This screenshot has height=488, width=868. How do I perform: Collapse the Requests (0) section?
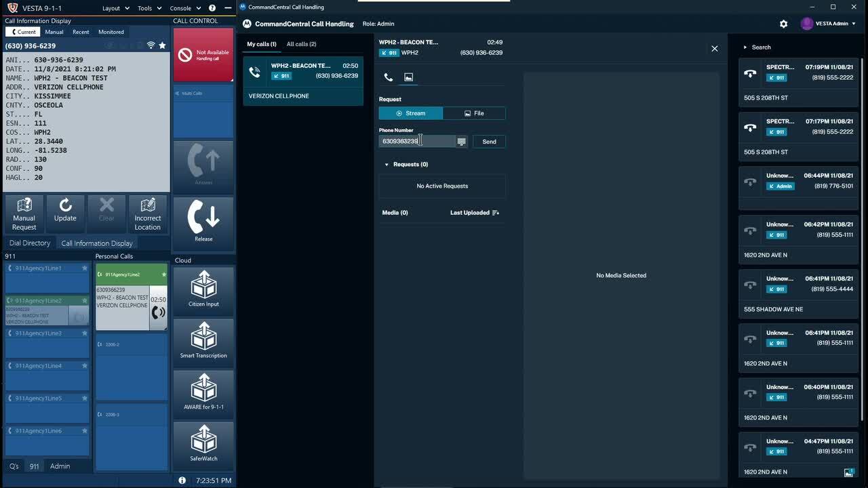click(x=387, y=165)
